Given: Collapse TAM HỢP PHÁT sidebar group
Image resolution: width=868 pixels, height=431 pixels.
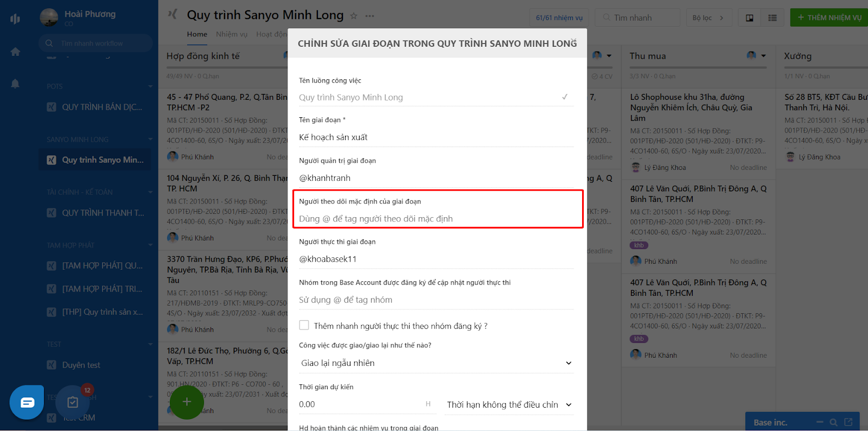Looking at the screenshot, I should (150, 245).
